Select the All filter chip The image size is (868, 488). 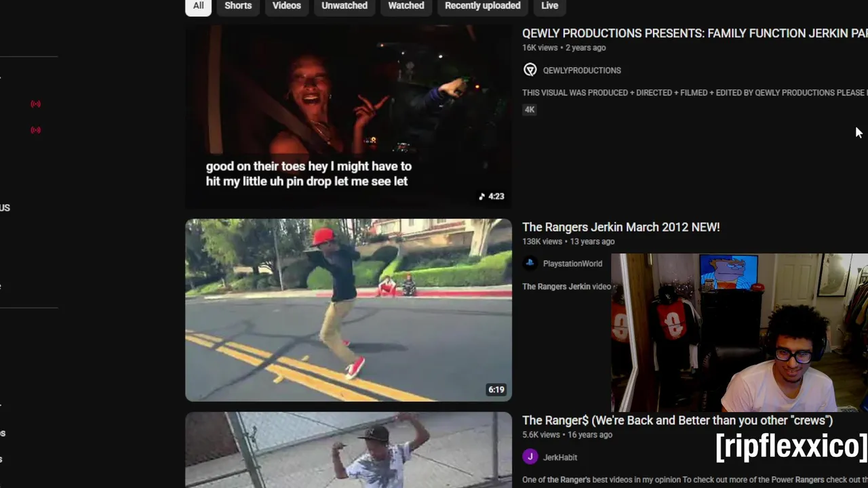[x=198, y=6]
